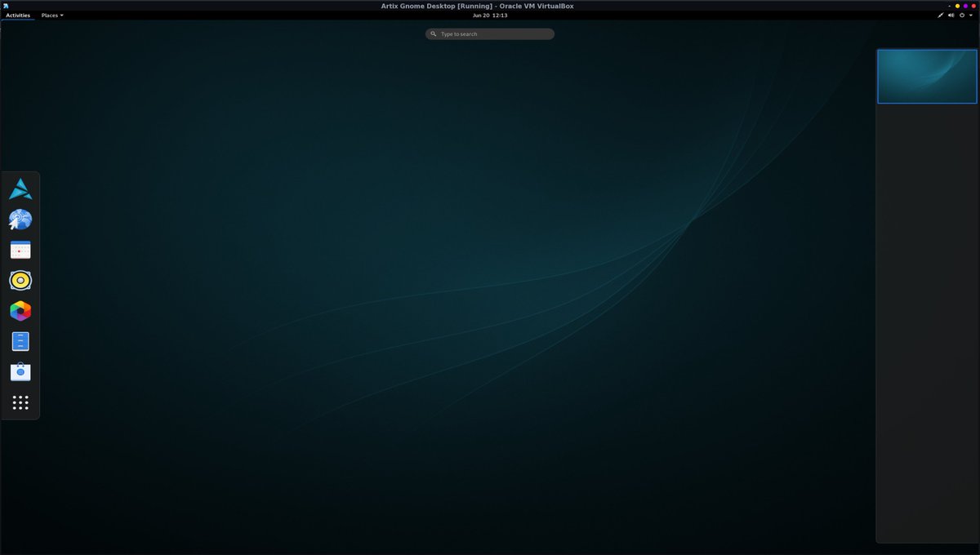Open the calendar application in the dock
980x555 pixels.
20,250
